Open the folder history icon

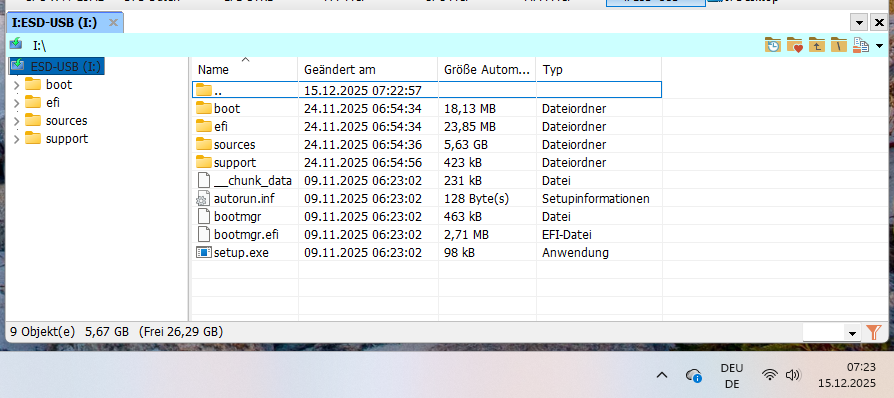[x=773, y=45]
